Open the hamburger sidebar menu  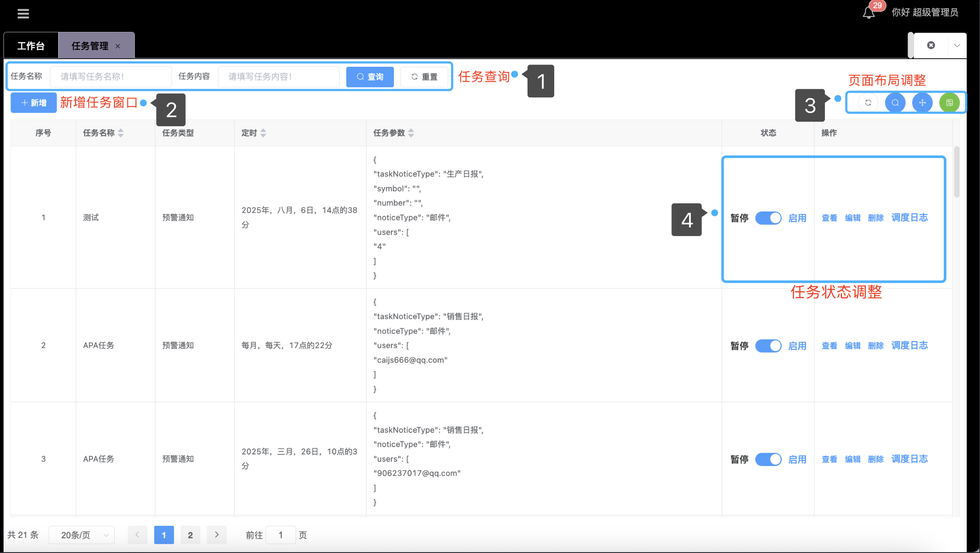click(23, 14)
